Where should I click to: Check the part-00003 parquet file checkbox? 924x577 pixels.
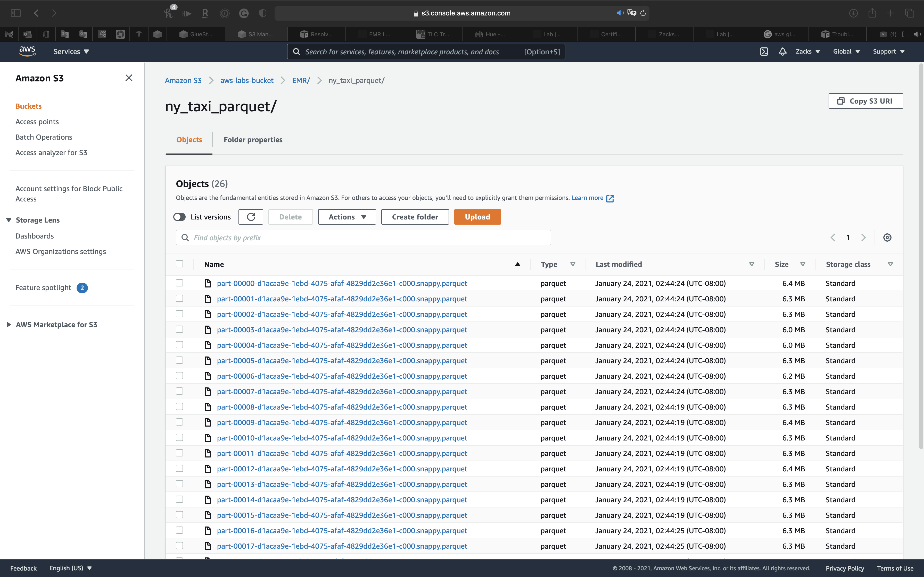point(179,329)
